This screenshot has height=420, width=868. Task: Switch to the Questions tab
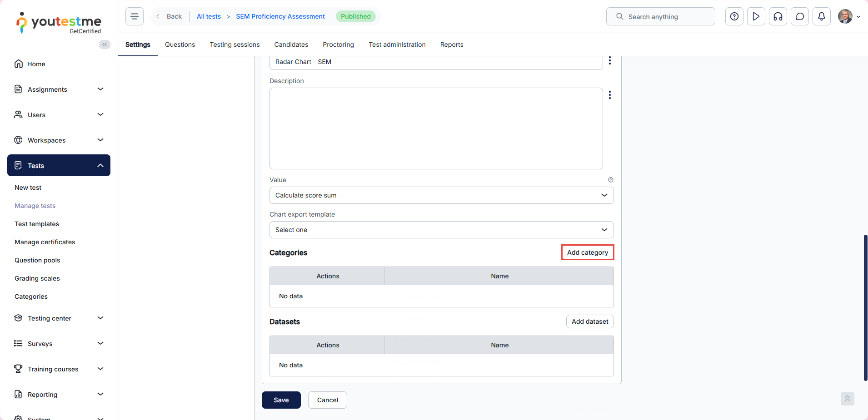click(x=180, y=44)
